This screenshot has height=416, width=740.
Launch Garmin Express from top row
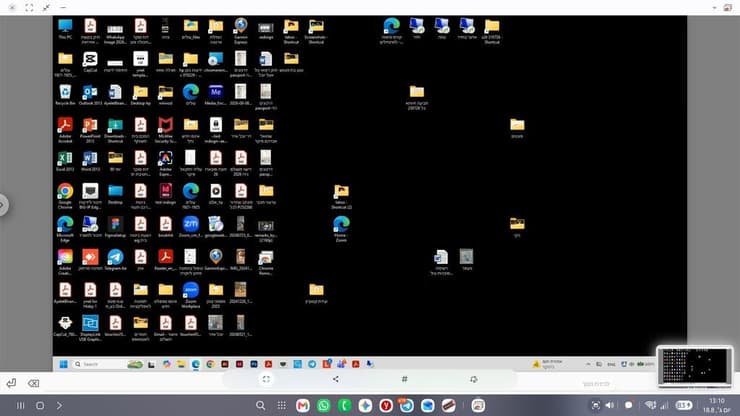click(241, 31)
